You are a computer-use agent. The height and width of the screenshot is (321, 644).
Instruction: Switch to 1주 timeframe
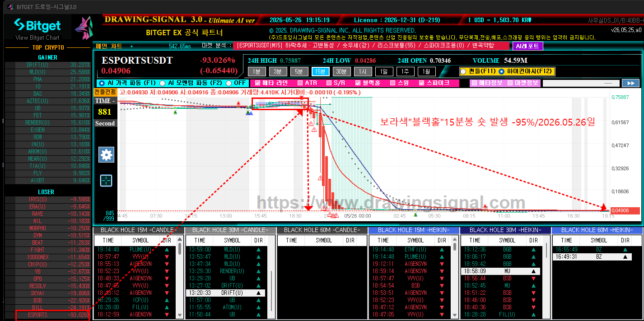[x=405, y=71]
